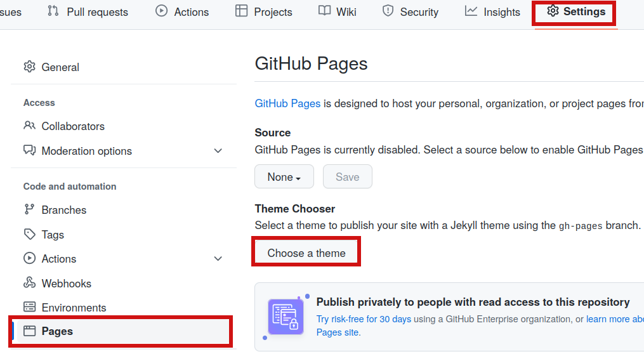Viewport: 644px width, 354px height.
Task: Click the Tags icon in sidebar
Action: coord(29,234)
